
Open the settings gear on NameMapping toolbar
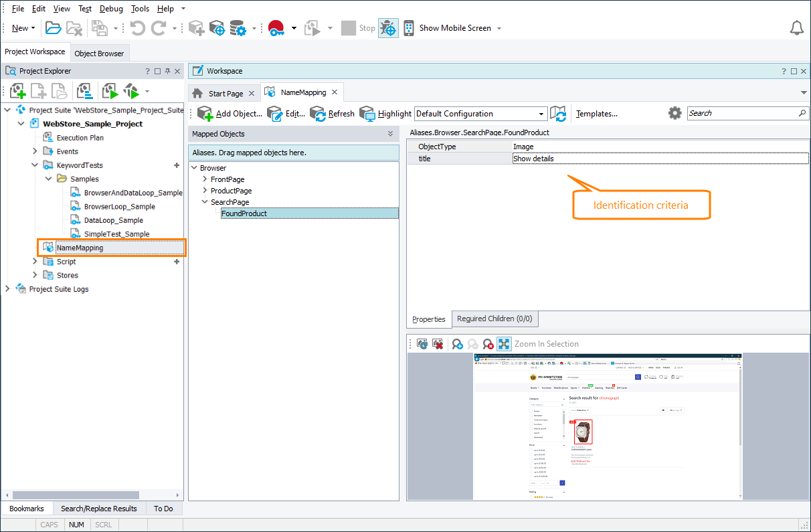(x=674, y=113)
